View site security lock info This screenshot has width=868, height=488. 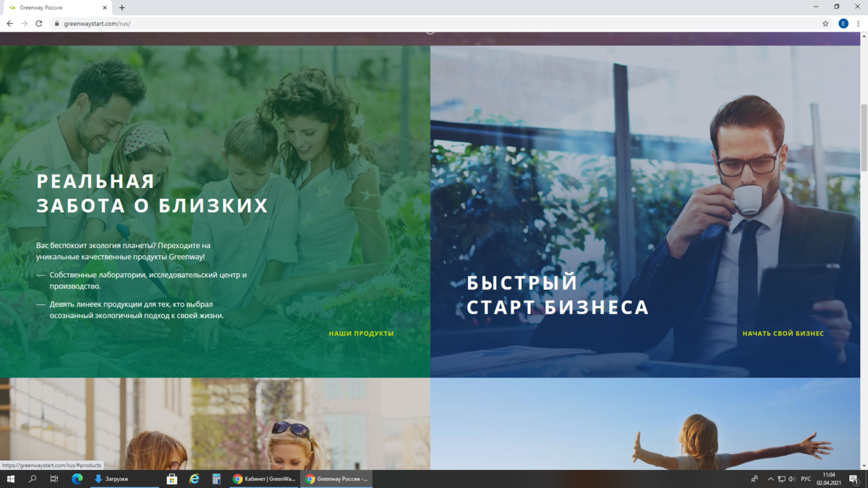(56, 23)
